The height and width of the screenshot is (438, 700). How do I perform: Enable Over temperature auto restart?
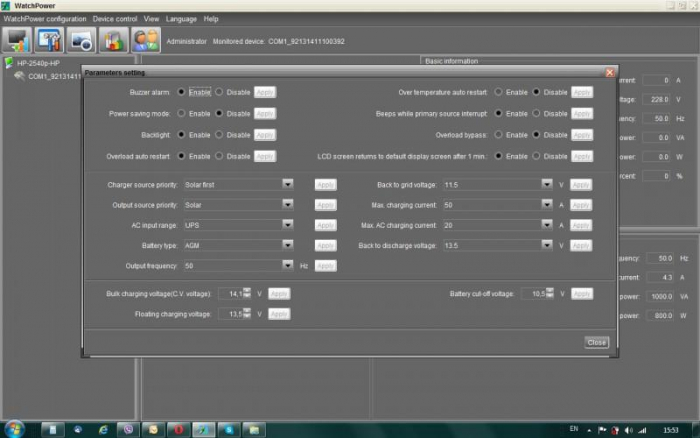pos(498,92)
